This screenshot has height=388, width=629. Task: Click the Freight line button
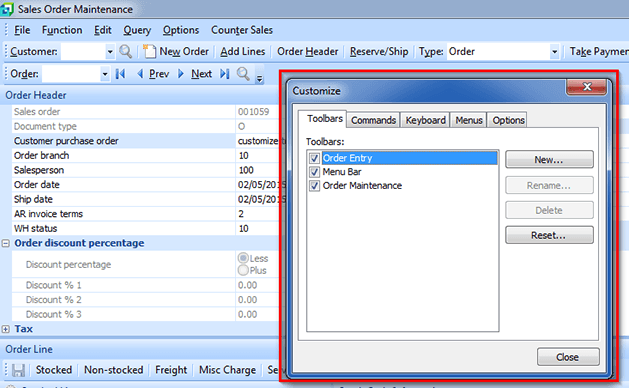point(171,370)
